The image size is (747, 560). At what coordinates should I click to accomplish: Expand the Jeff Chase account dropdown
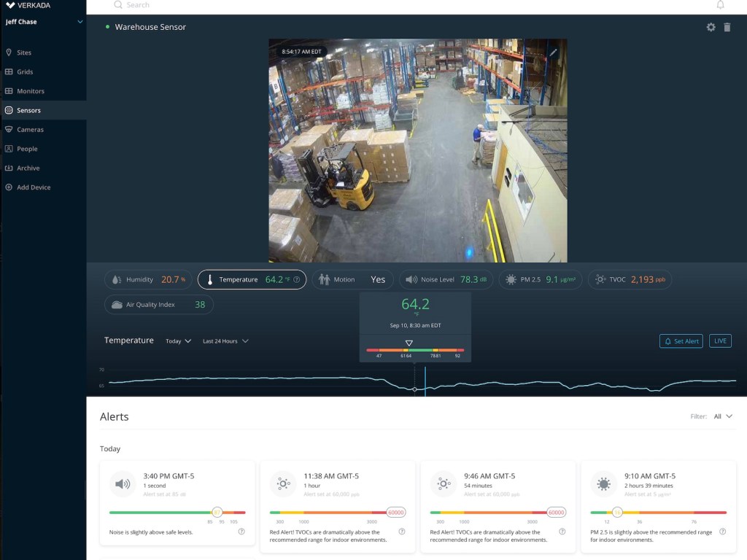pyautogui.click(x=80, y=22)
